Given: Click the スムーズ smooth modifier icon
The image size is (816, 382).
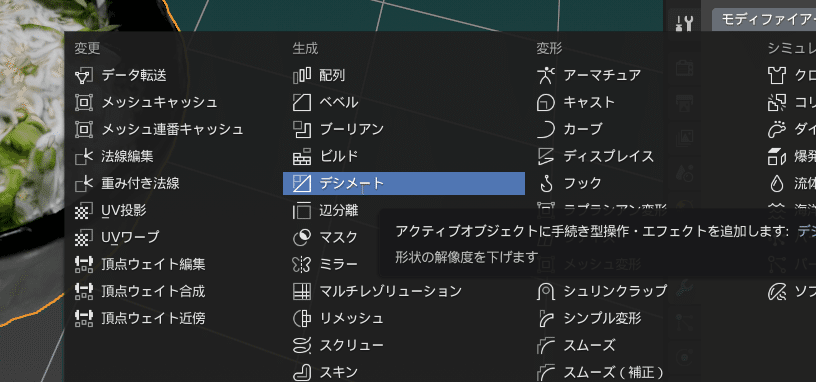Looking at the screenshot, I should [x=545, y=345].
